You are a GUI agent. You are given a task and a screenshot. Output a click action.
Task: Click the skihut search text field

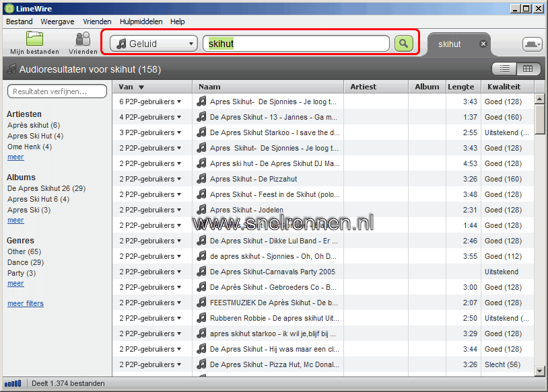pos(296,44)
